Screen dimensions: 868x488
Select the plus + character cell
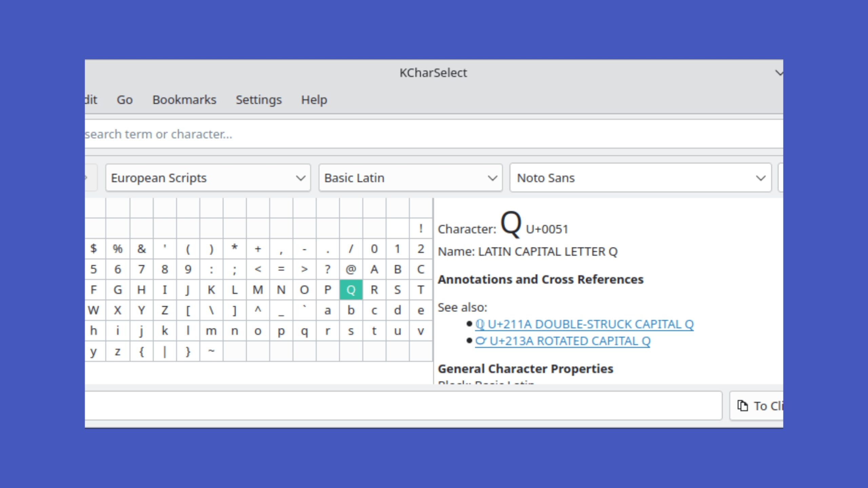(258, 249)
